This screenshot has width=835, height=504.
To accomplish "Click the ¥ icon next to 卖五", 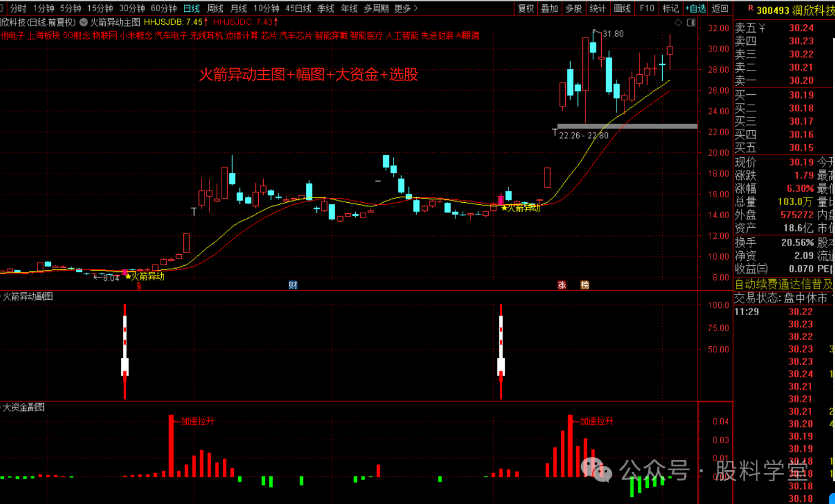I will tap(762, 28).
